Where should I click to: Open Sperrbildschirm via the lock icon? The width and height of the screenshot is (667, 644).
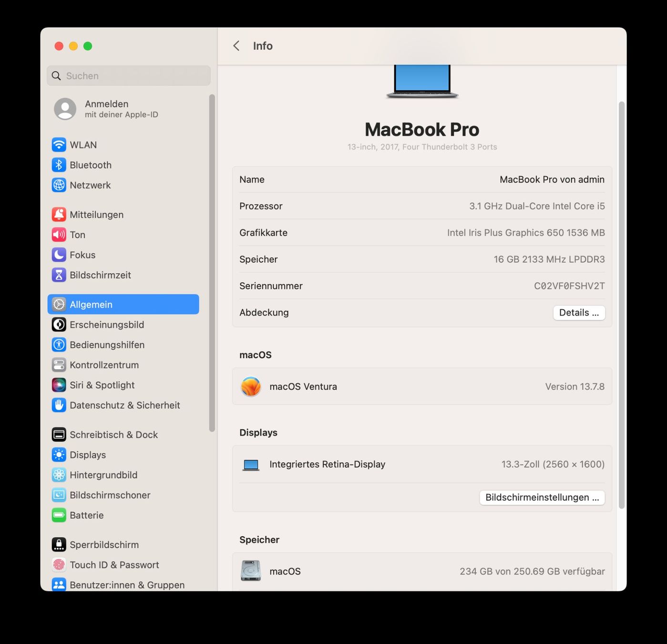click(59, 545)
